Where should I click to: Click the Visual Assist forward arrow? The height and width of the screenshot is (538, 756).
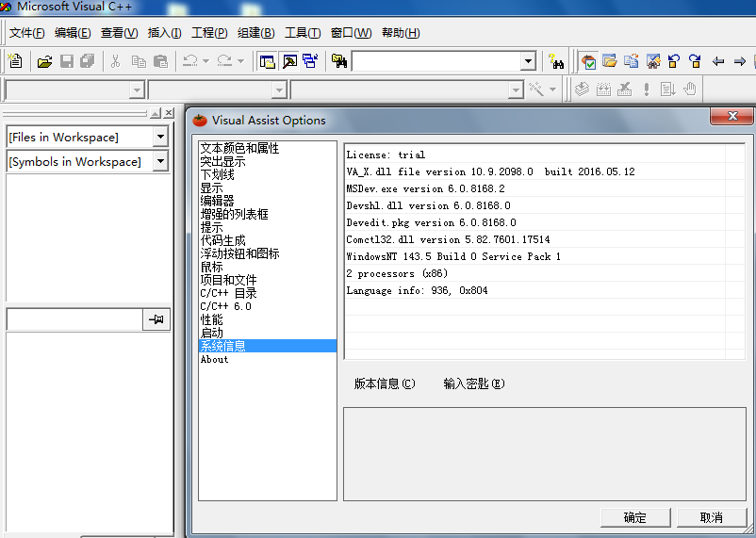pos(739,61)
